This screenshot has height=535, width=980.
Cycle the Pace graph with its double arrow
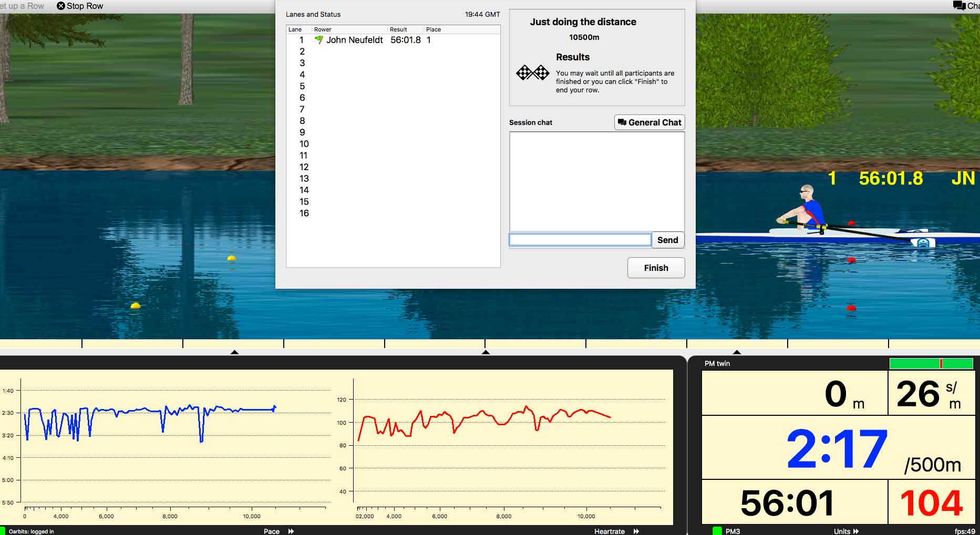(291, 531)
